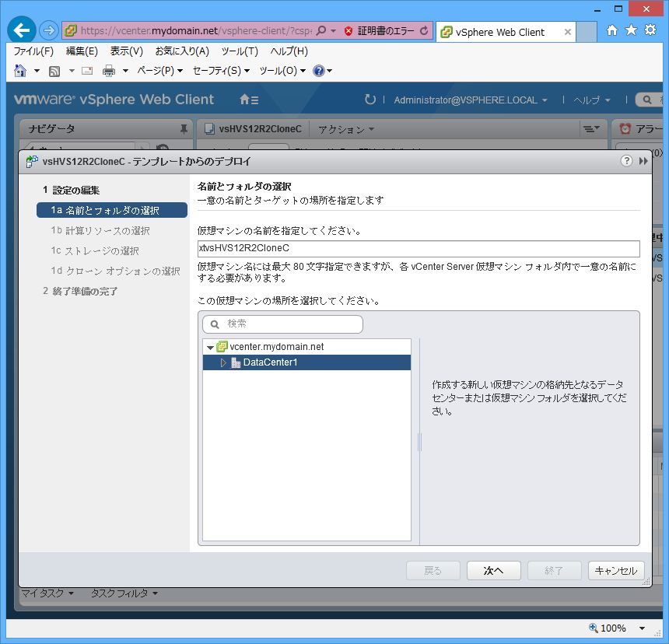This screenshot has height=644, width=669.
Task: Click the alarm clock icon in alarms panel
Action: (625, 129)
